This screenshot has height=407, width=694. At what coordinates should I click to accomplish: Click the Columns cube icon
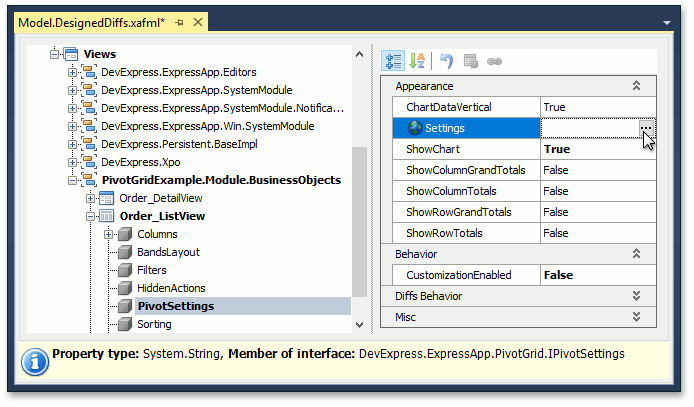click(125, 234)
